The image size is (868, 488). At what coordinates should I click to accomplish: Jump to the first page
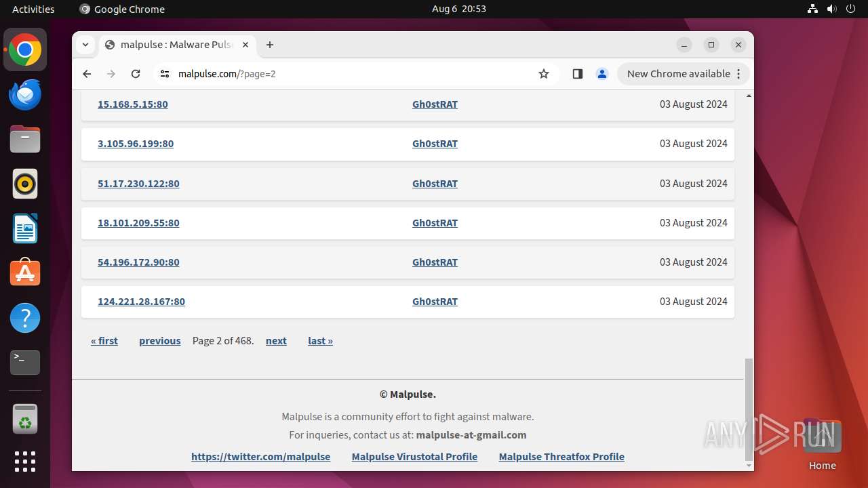[104, 341]
